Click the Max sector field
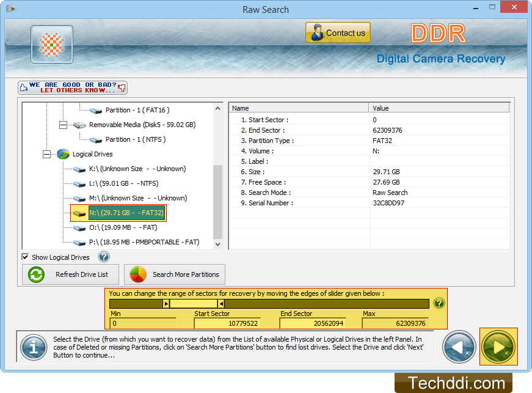This screenshot has width=532, height=393. point(395,323)
